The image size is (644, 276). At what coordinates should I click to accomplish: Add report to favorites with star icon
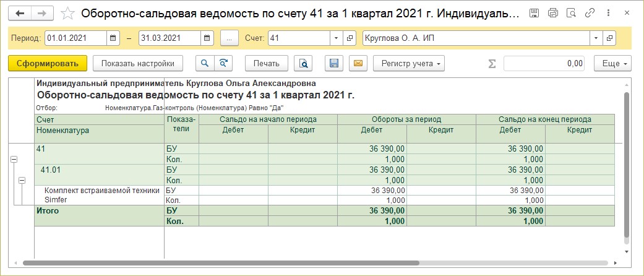(x=69, y=13)
